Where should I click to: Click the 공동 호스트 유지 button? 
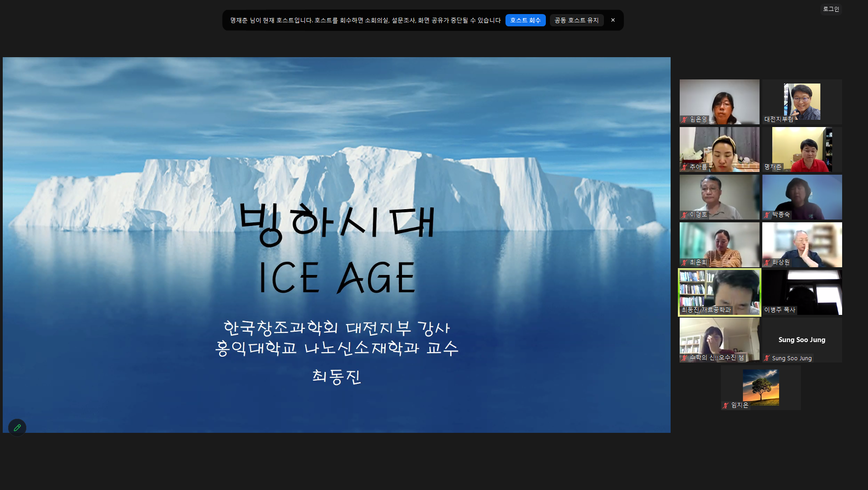pyautogui.click(x=577, y=20)
